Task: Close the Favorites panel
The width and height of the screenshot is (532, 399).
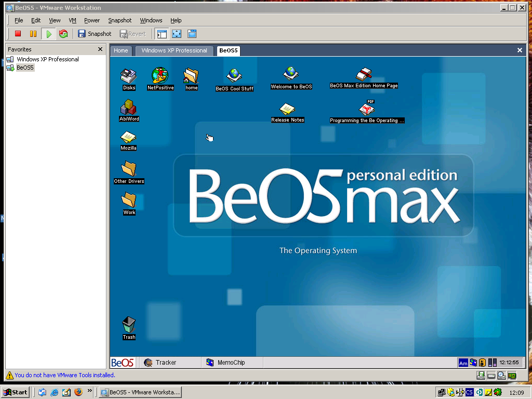Action: [100, 49]
